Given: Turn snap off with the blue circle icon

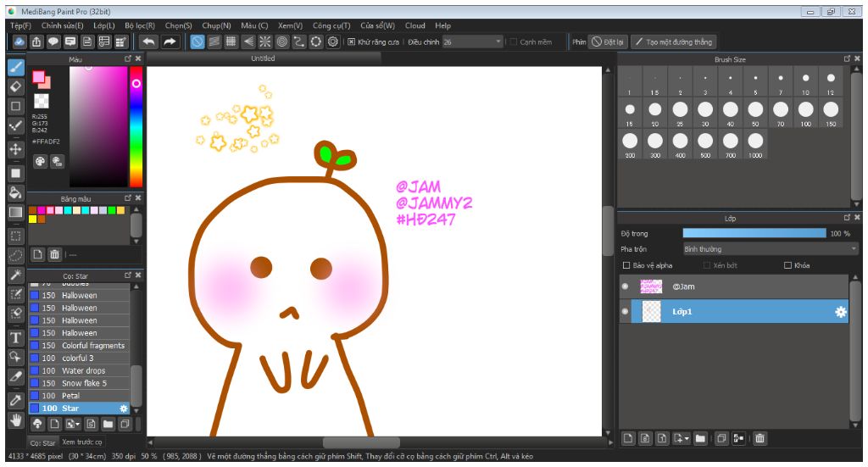Looking at the screenshot, I should [x=198, y=42].
